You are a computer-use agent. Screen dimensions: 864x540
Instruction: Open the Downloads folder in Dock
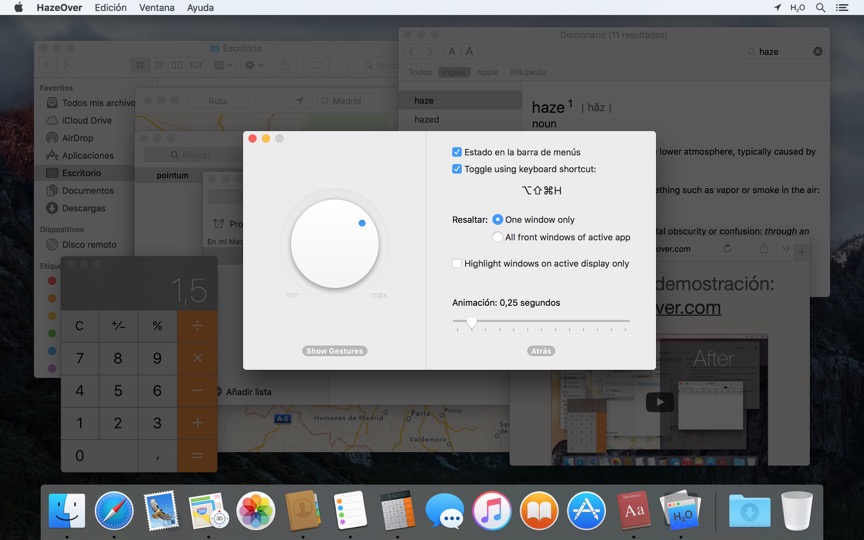point(749,511)
